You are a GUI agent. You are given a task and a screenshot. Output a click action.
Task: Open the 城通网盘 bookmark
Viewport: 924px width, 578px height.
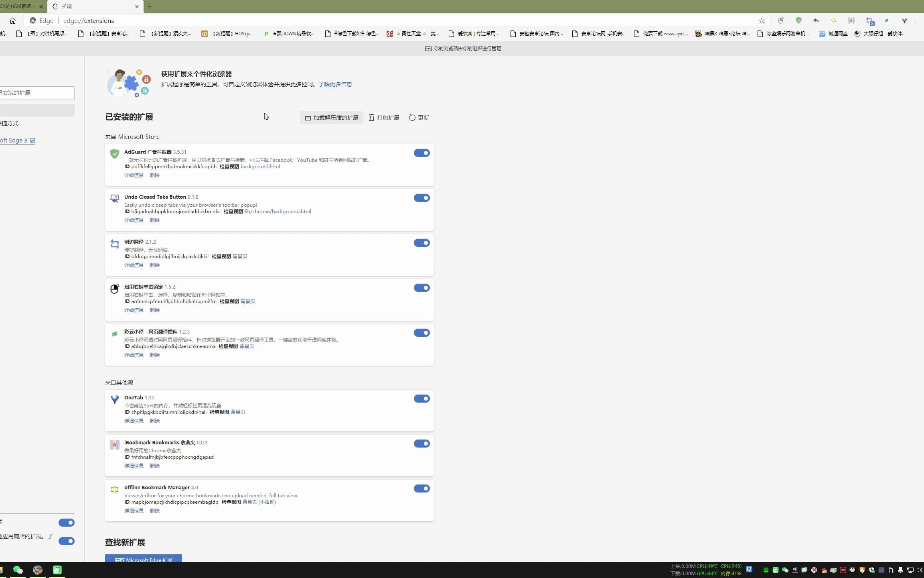pyautogui.click(x=833, y=34)
